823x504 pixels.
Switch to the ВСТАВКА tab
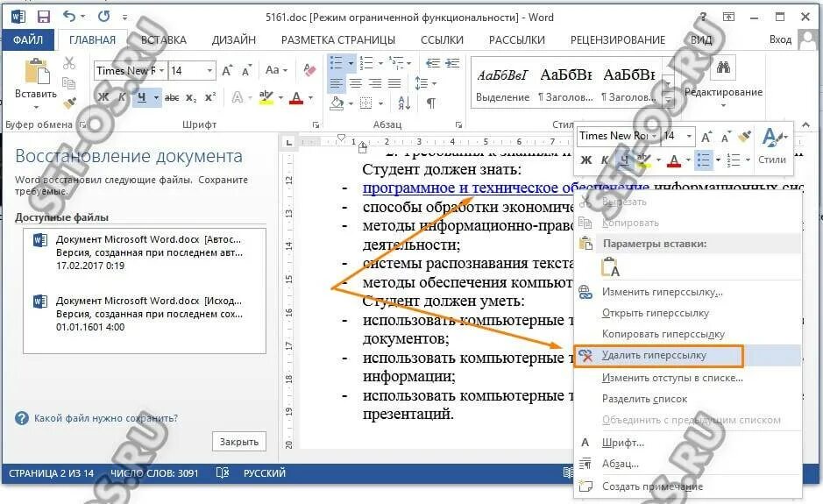click(x=164, y=40)
